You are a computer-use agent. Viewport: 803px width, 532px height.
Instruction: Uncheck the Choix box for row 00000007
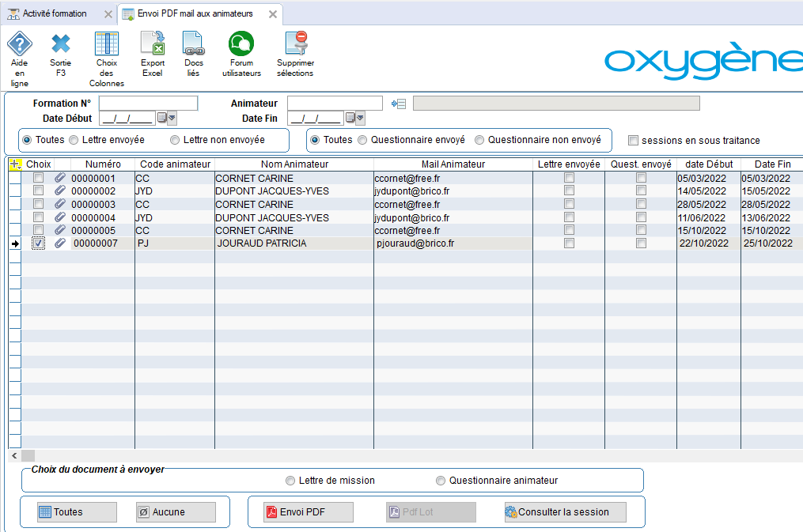39,243
